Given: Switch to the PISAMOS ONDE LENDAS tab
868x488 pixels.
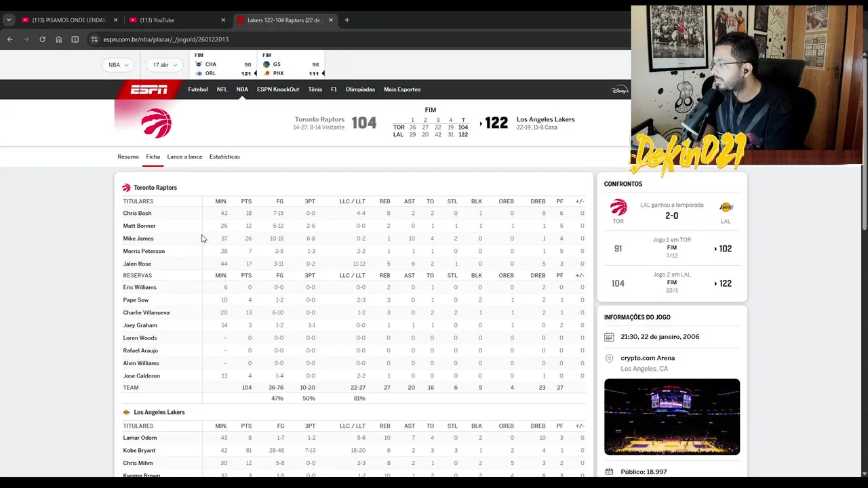Looking at the screenshot, I should [70, 20].
